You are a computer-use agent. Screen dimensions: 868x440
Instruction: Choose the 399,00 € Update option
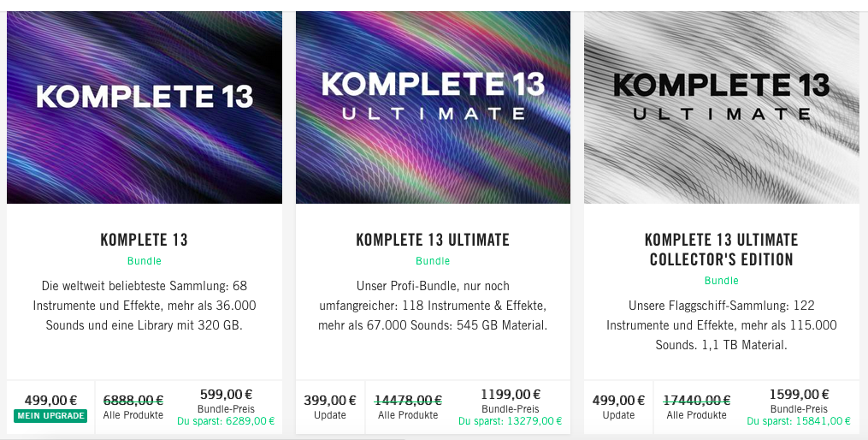(x=330, y=400)
